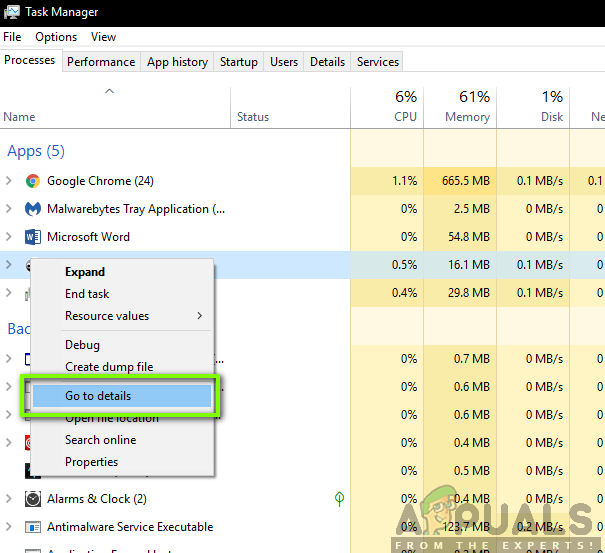The height and width of the screenshot is (553, 605).
Task: Expand the selected highlighted process row
Action: [x=8, y=265]
